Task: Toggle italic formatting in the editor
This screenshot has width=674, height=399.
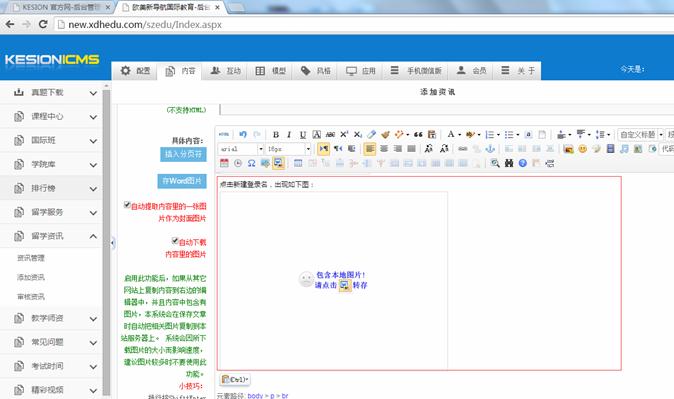Action: pyautogui.click(x=289, y=135)
